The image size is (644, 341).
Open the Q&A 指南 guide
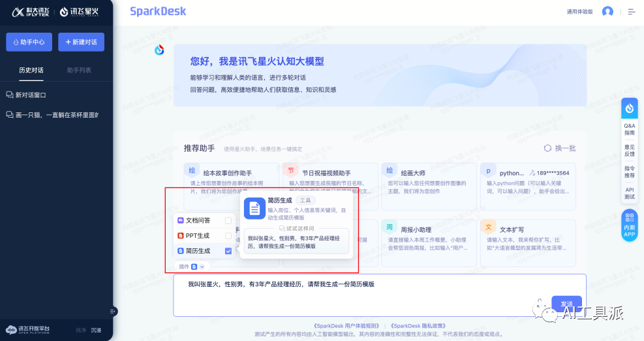(x=630, y=129)
